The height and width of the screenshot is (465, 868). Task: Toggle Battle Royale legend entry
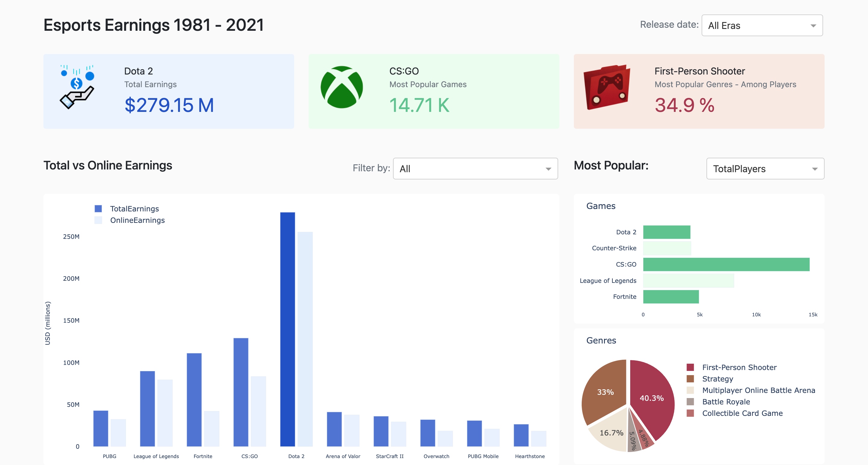point(726,402)
